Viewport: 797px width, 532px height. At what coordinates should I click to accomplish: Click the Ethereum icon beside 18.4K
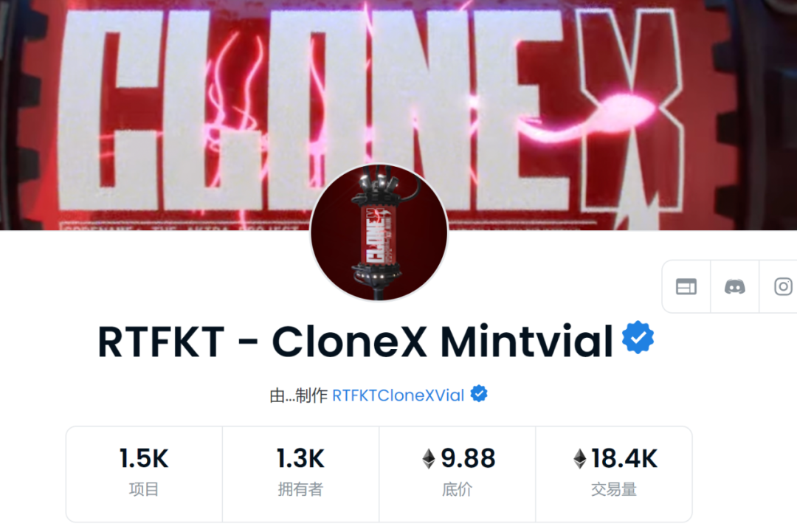579,458
